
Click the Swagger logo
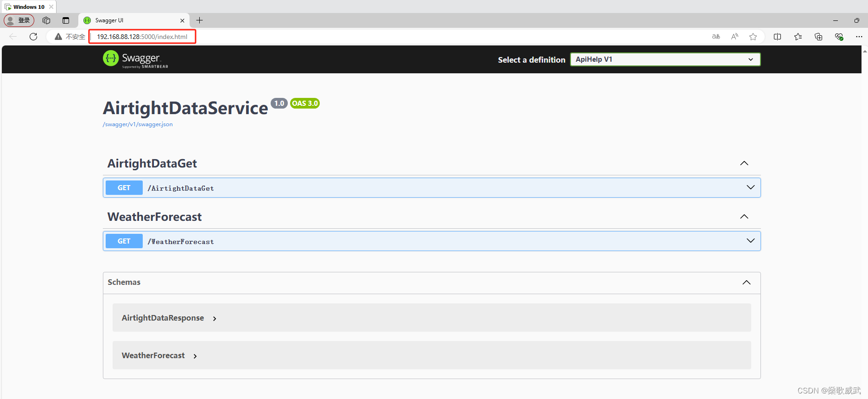coord(135,59)
